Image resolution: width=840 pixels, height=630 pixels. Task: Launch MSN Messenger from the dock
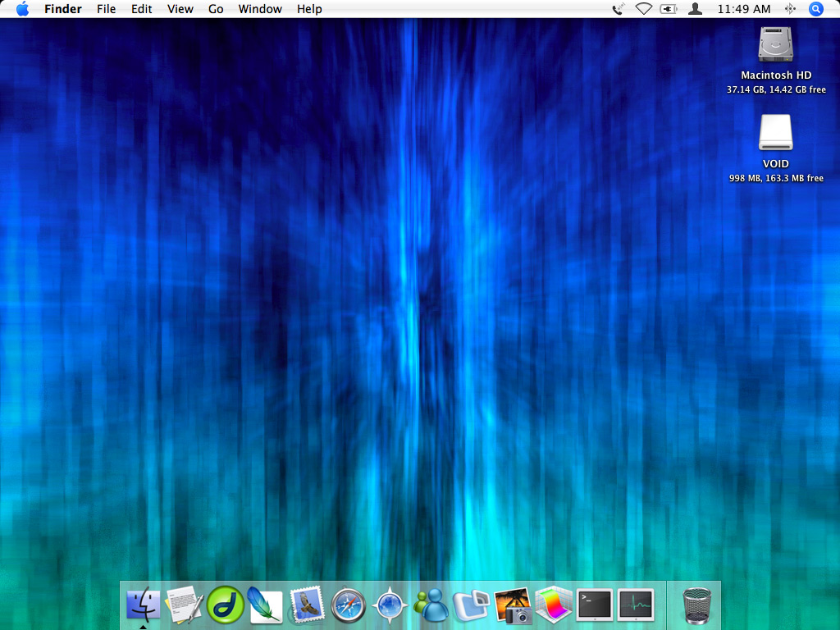pyautogui.click(x=431, y=606)
